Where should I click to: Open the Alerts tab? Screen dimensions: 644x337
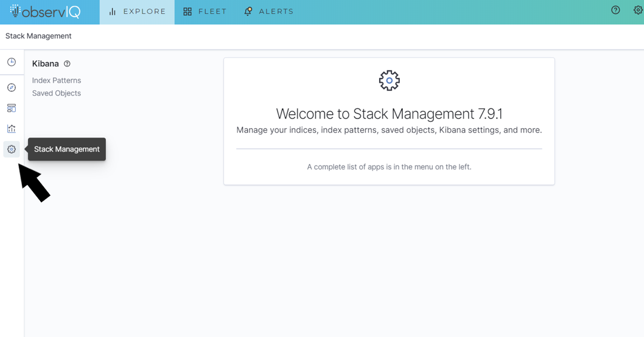[268, 12]
